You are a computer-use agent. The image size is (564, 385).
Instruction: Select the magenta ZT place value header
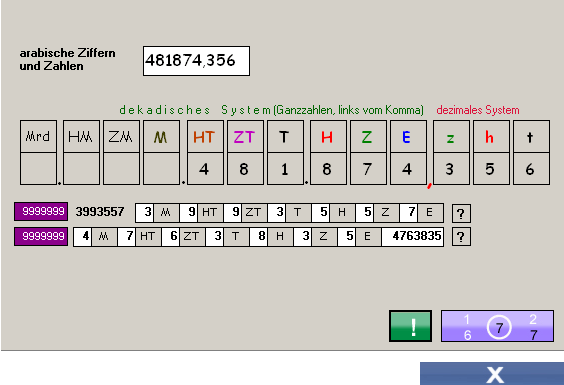click(x=245, y=136)
